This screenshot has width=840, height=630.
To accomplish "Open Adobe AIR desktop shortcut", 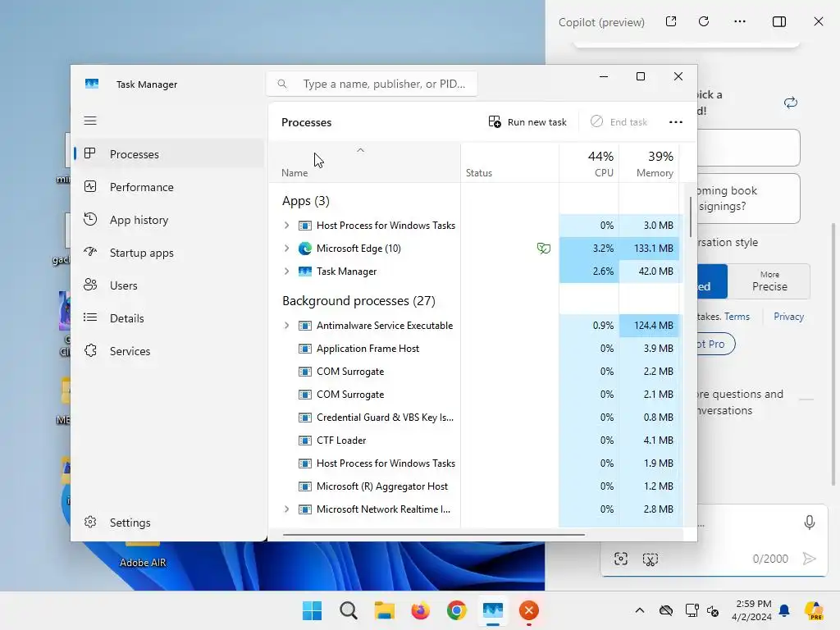I will 143,555.
